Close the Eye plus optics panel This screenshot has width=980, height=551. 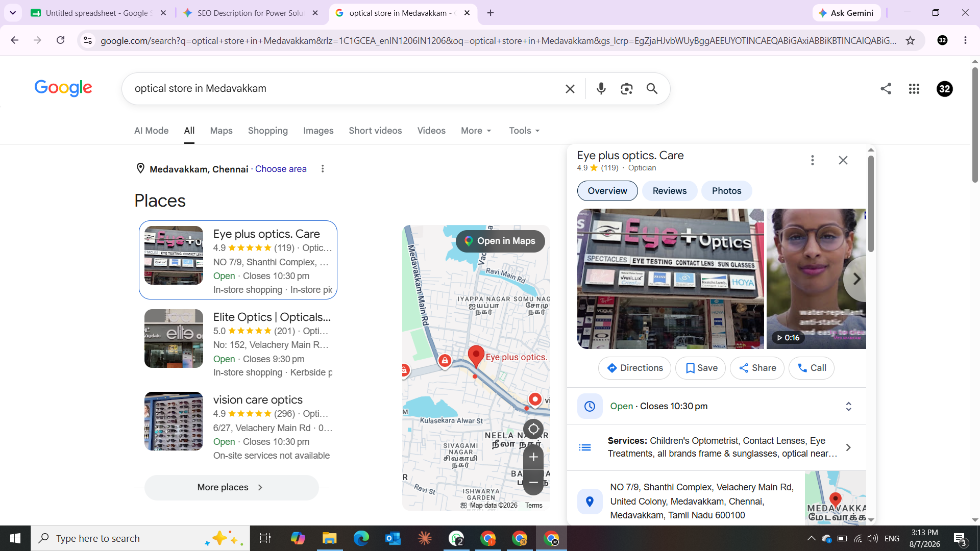pyautogui.click(x=843, y=160)
